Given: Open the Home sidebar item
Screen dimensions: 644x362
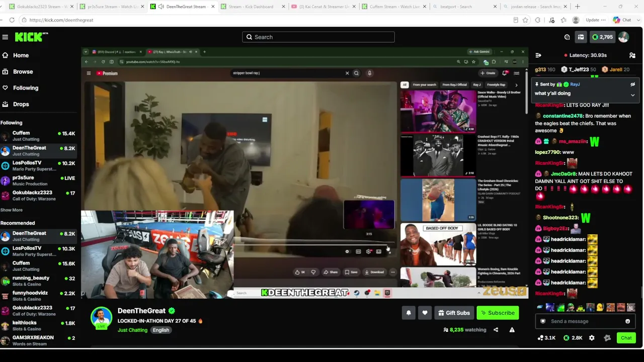Looking at the screenshot, I should click(21, 55).
